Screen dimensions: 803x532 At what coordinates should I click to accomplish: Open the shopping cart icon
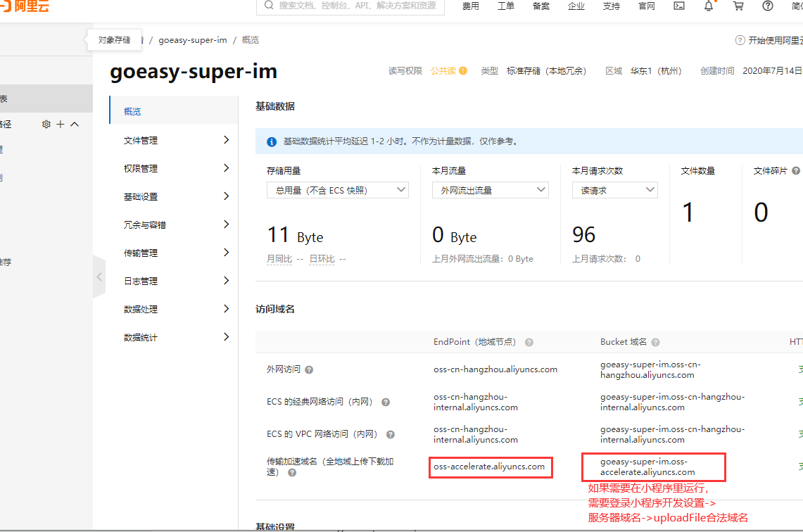738,6
